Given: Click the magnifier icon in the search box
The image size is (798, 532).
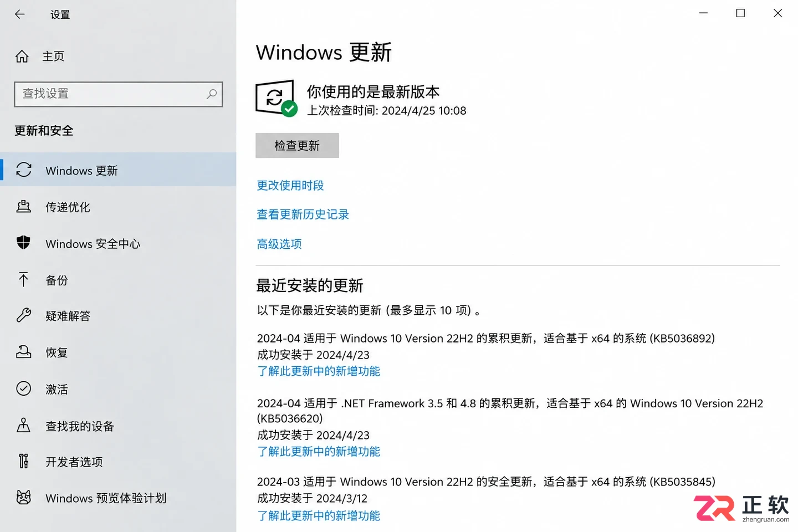Looking at the screenshot, I should pyautogui.click(x=212, y=94).
